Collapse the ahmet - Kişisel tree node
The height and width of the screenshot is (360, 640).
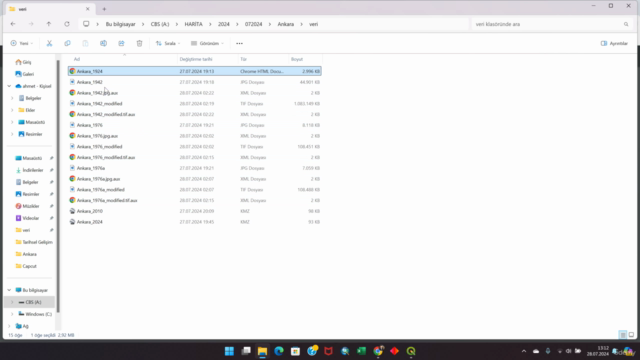coord(9,86)
